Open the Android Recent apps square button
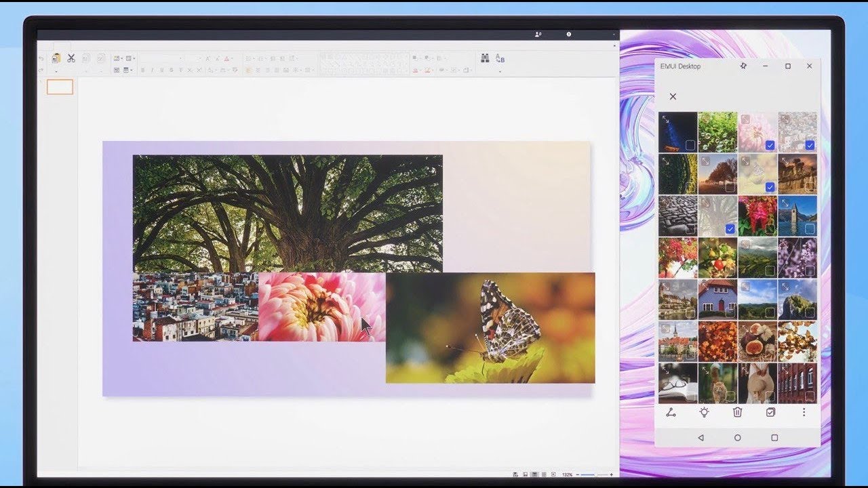The width and height of the screenshot is (868, 488). 774,438
